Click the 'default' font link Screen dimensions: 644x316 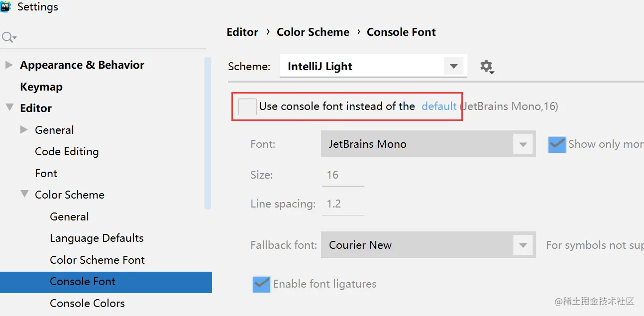[439, 106]
